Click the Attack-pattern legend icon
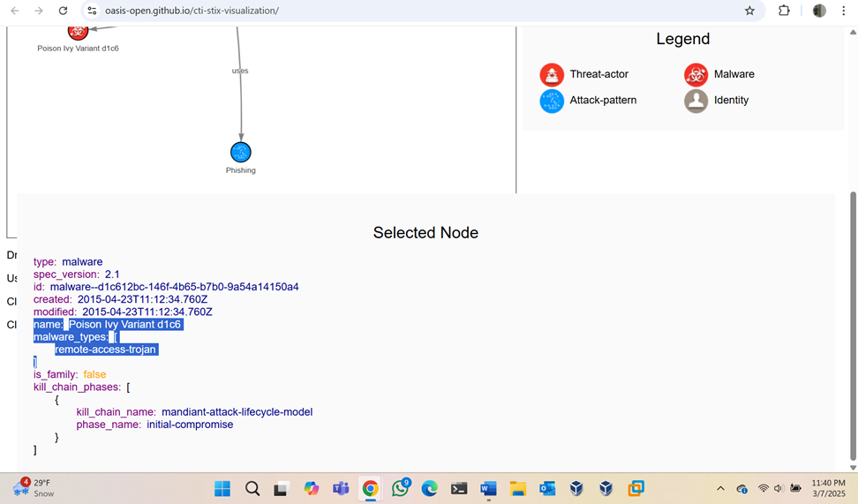This screenshot has height=504, width=858. coord(552,101)
